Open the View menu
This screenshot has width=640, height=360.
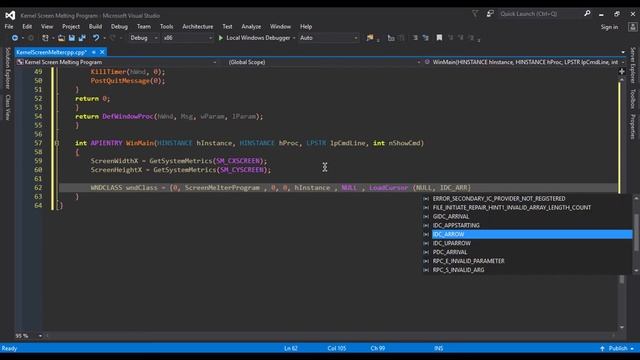pos(47,27)
